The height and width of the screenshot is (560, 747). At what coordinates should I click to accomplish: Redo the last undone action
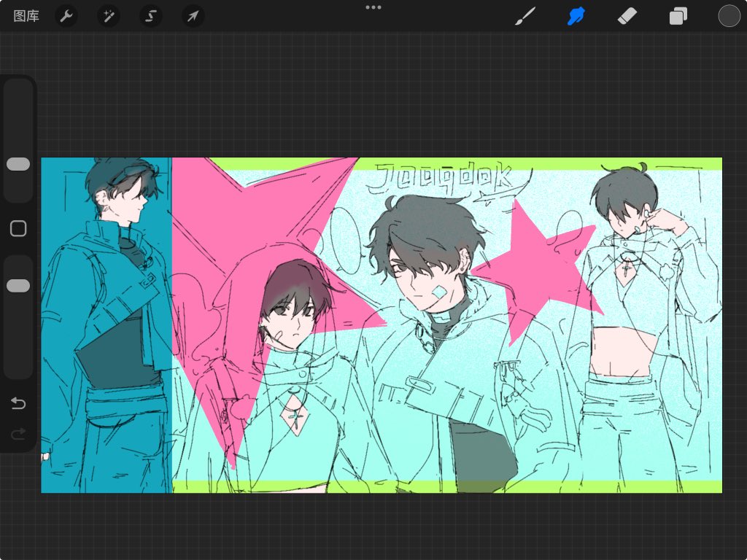click(x=18, y=434)
